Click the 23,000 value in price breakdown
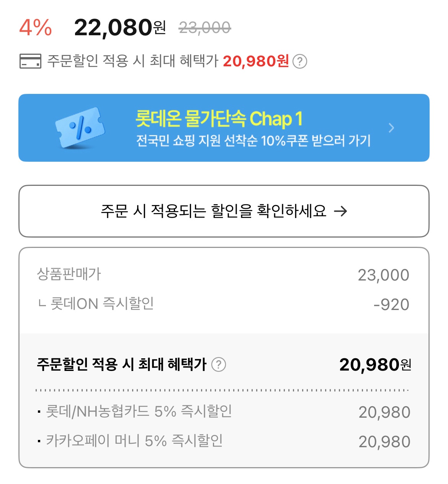The width and height of the screenshot is (448, 484). point(384,275)
